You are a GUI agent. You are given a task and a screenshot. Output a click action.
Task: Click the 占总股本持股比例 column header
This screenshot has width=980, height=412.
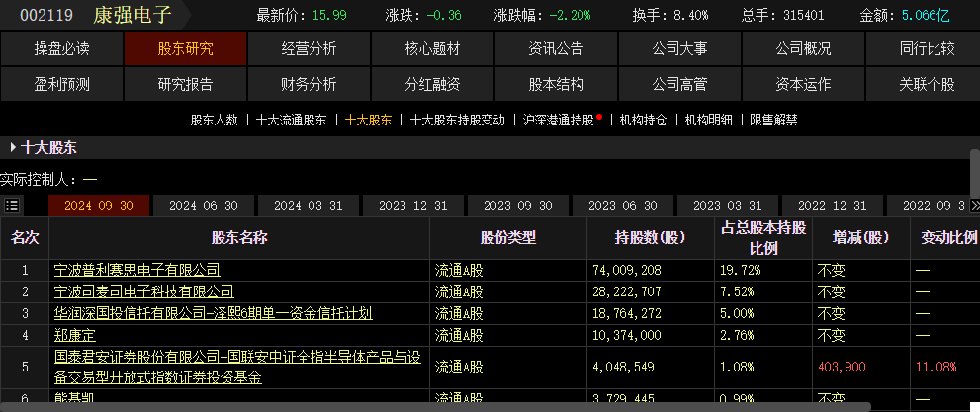(763, 238)
